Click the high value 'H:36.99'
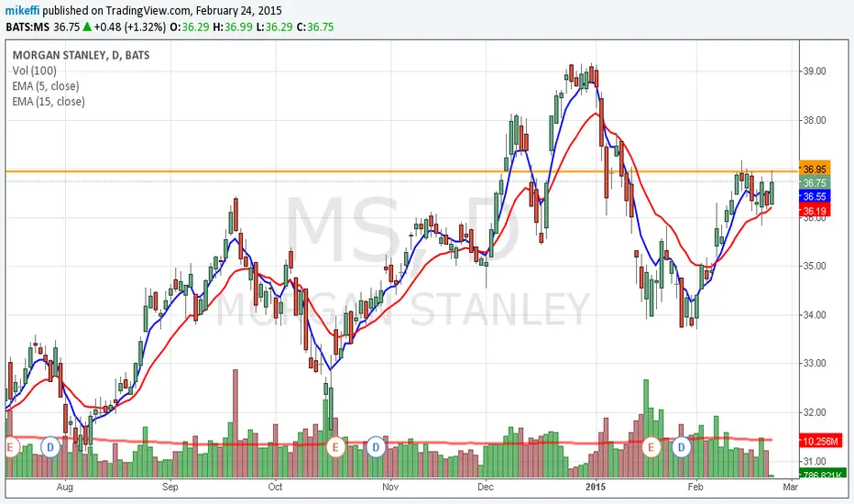This screenshot has width=854, height=504. [x=233, y=27]
